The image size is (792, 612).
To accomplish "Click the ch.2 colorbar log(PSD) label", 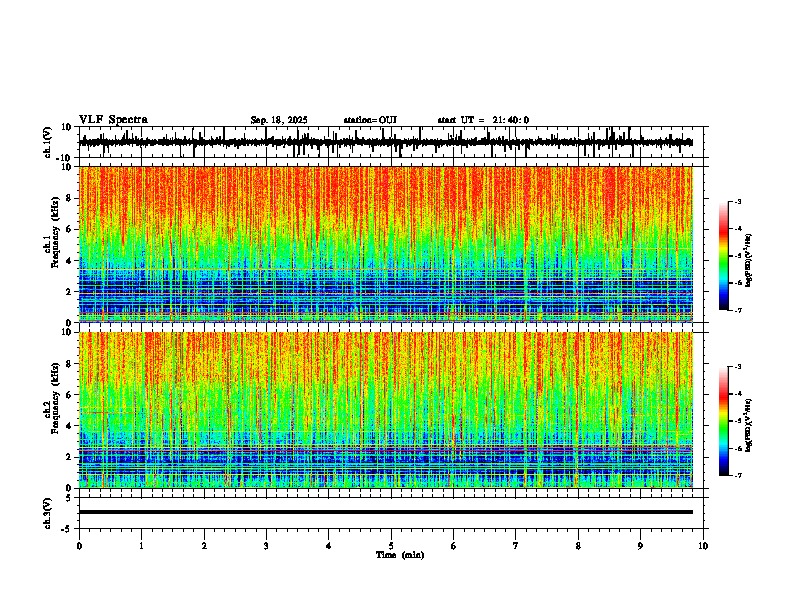I will tap(748, 425).
